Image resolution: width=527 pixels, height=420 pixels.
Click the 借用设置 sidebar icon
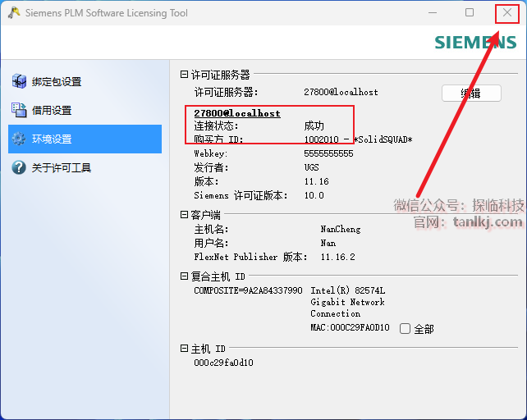pyautogui.click(x=19, y=110)
